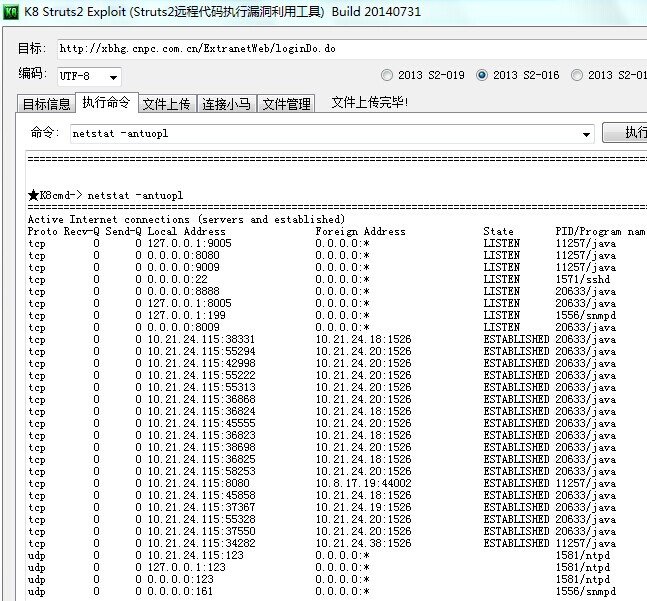
Task: Click local address 10.21.24.115:55294
Action: 201,351
